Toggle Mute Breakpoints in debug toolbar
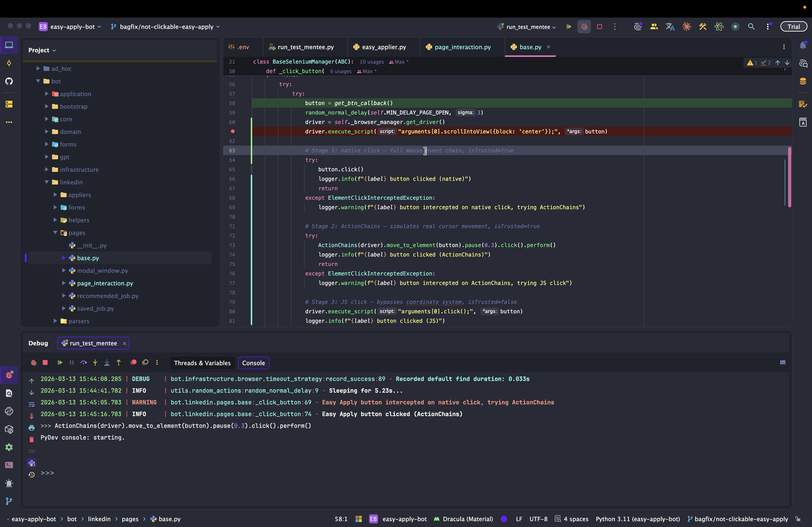This screenshot has height=527, width=812. click(x=145, y=362)
